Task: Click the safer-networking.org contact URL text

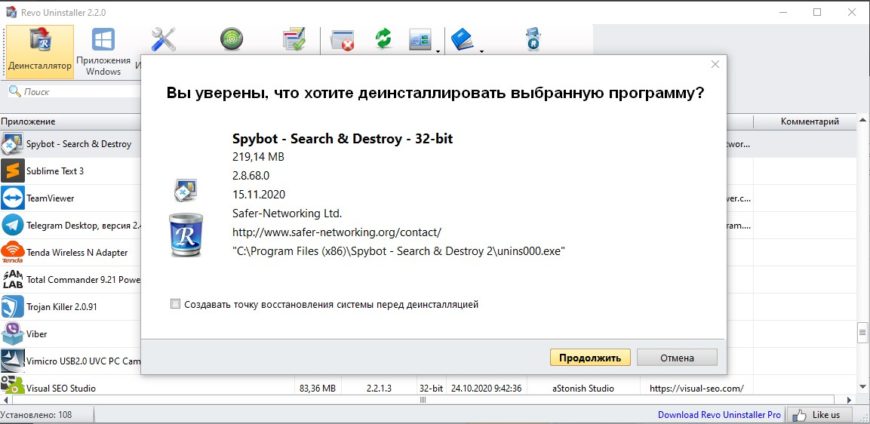Action: 337,231
